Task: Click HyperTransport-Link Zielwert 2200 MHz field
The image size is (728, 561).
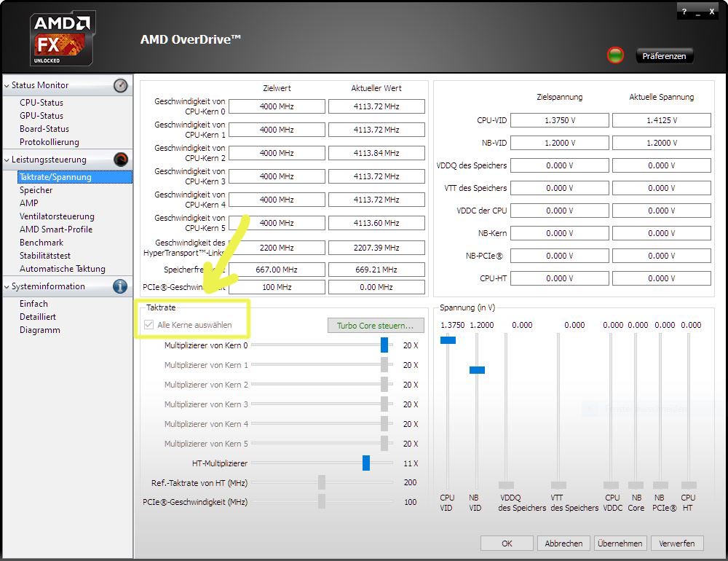Action: tap(277, 248)
